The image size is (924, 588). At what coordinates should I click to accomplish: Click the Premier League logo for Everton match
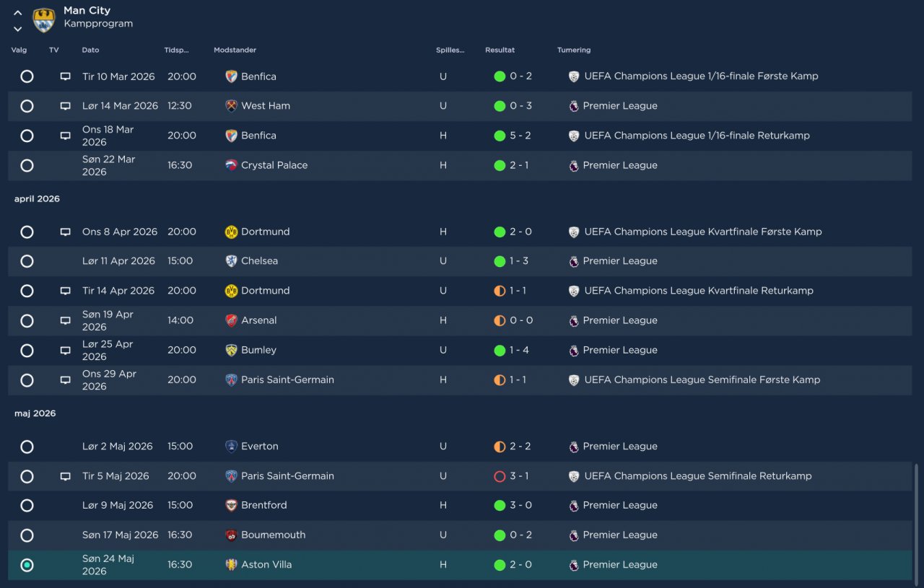[x=574, y=447]
